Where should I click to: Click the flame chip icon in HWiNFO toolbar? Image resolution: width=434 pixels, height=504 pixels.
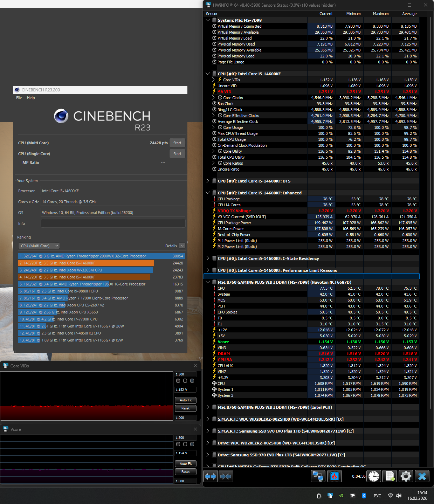pos(335,476)
